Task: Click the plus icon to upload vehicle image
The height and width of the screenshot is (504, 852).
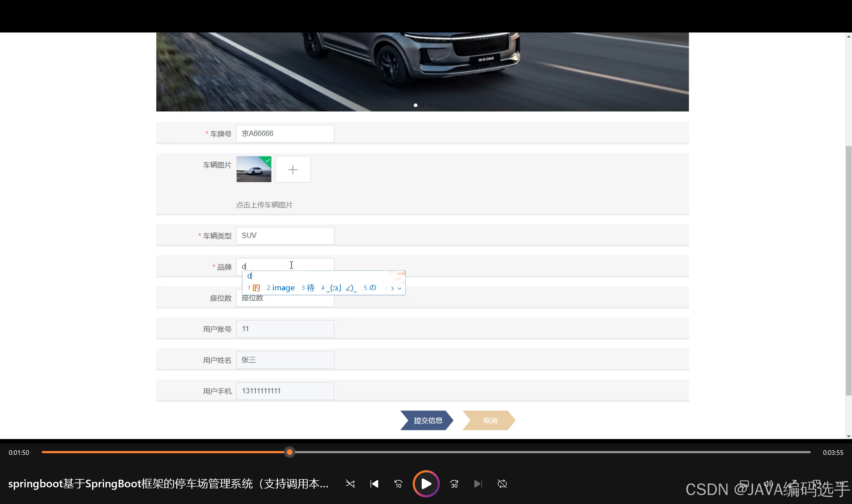Action: pyautogui.click(x=293, y=169)
